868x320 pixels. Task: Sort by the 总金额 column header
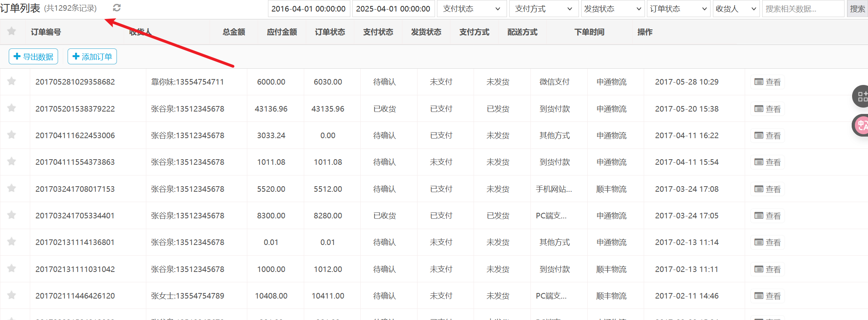coord(234,32)
